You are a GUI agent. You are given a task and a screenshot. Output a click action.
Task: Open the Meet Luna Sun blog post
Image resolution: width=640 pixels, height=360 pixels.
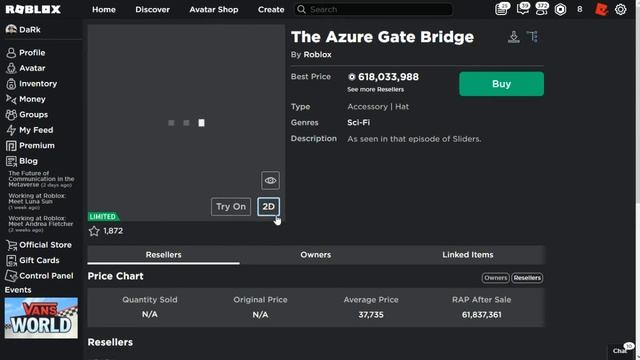(37, 202)
